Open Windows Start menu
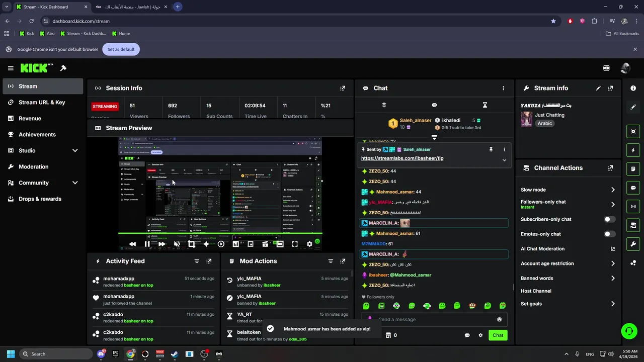 click(x=11, y=354)
